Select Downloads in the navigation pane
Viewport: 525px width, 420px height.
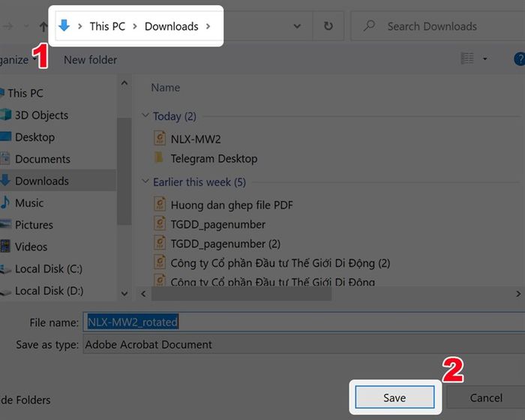(x=41, y=181)
